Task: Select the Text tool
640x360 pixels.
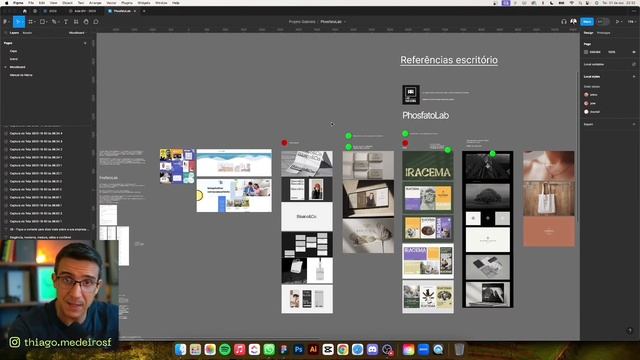Action: [x=66, y=22]
